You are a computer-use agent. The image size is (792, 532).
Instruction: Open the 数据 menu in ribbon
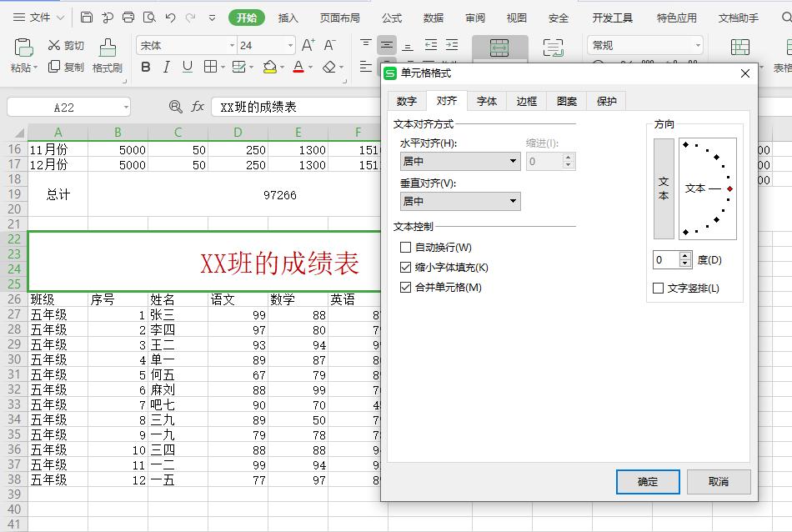(434, 17)
